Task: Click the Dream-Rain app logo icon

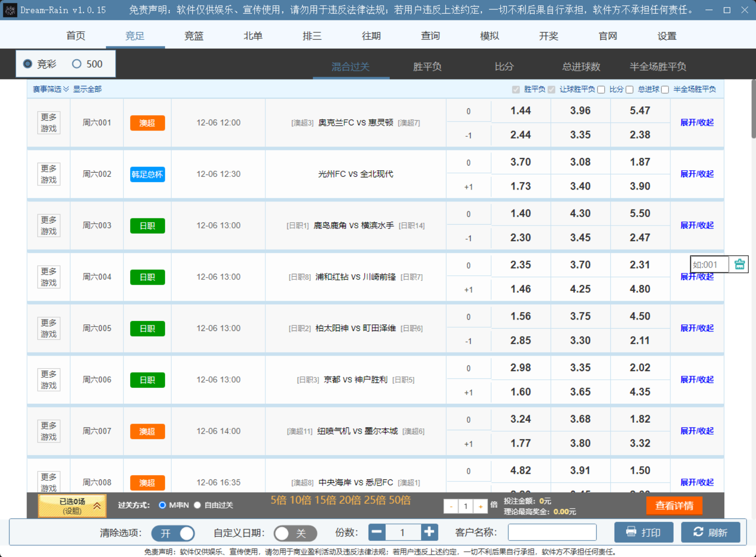Action: pos(10,10)
